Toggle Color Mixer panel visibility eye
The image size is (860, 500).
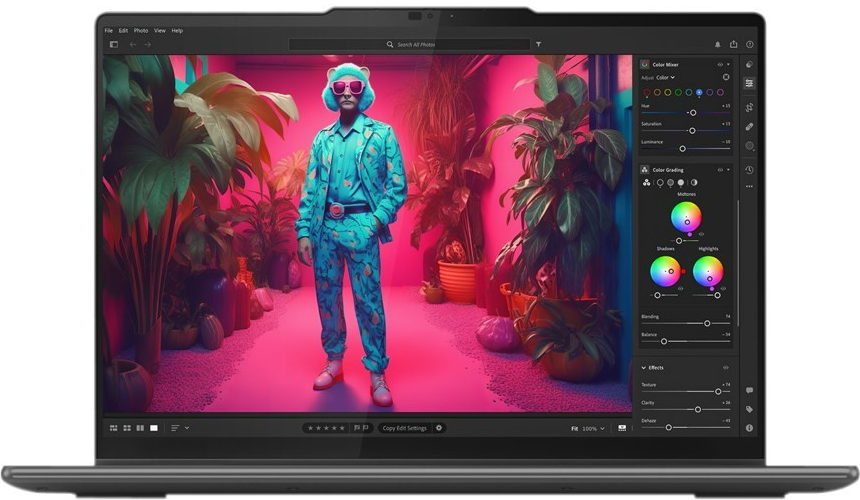tap(720, 64)
